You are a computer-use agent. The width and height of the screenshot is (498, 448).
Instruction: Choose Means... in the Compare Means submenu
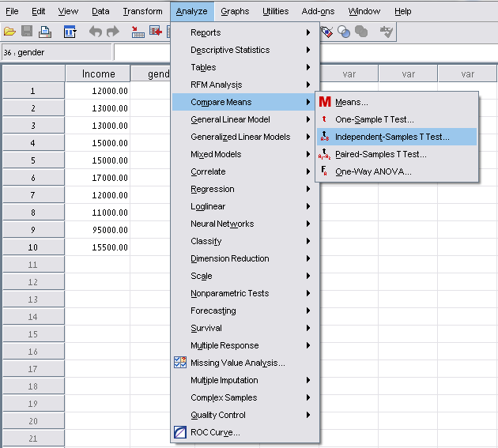point(397,102)
